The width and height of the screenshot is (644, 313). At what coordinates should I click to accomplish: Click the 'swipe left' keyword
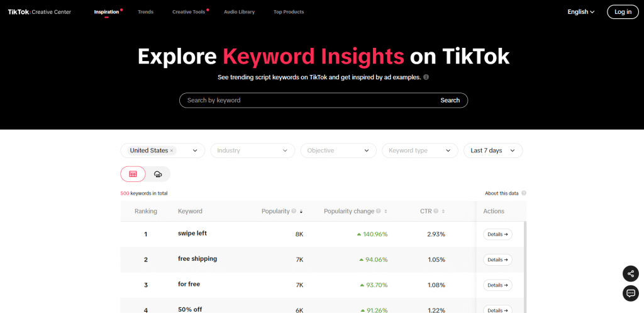[x=192, y=233]
